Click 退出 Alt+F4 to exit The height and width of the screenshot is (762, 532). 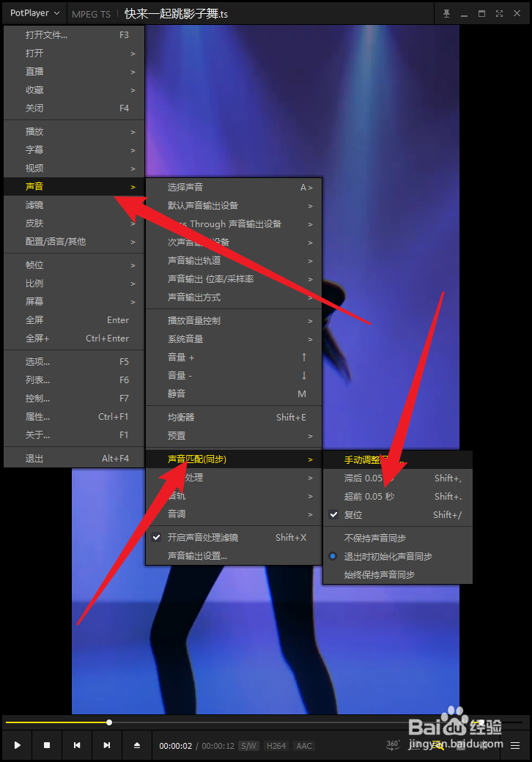click(x=74, y=458)
